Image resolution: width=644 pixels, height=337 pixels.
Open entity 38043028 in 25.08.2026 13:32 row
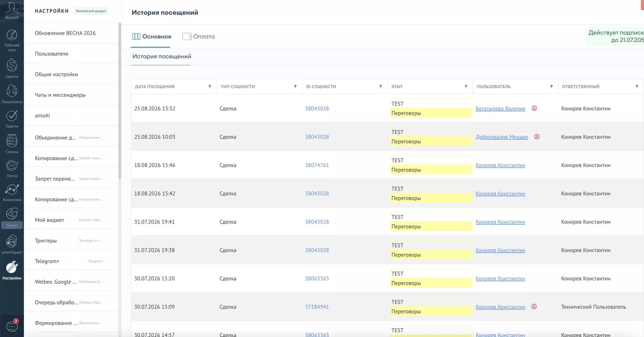[x=317, y=108]
